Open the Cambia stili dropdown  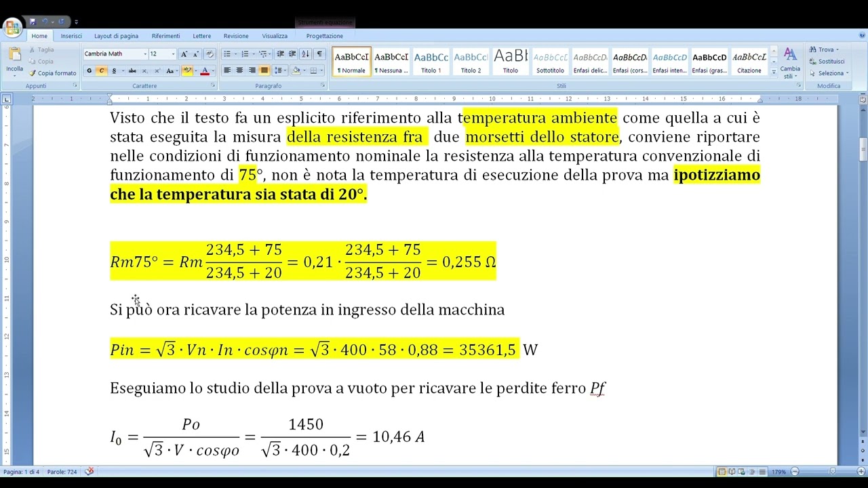coord(790,62)
